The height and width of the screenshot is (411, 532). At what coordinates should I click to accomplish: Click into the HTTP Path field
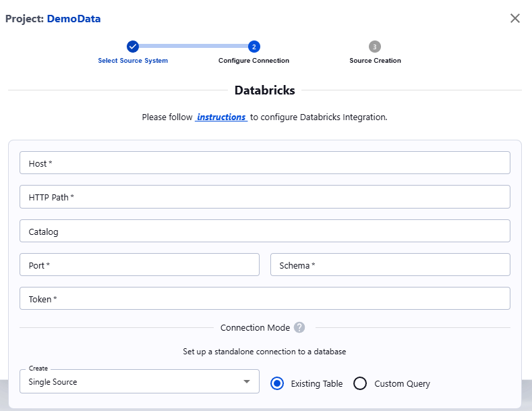(264, 197)
